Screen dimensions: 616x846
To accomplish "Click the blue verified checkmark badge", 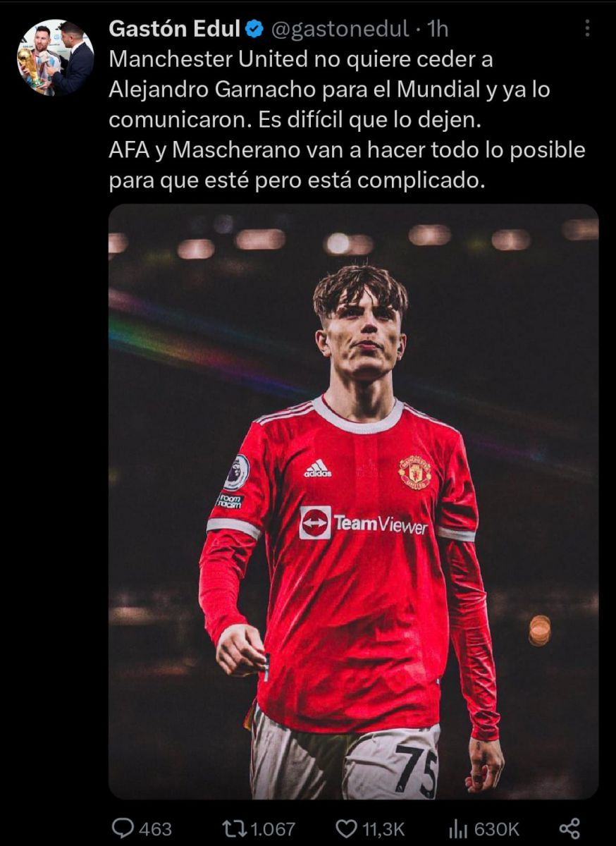I will click(x=254, y=29).
